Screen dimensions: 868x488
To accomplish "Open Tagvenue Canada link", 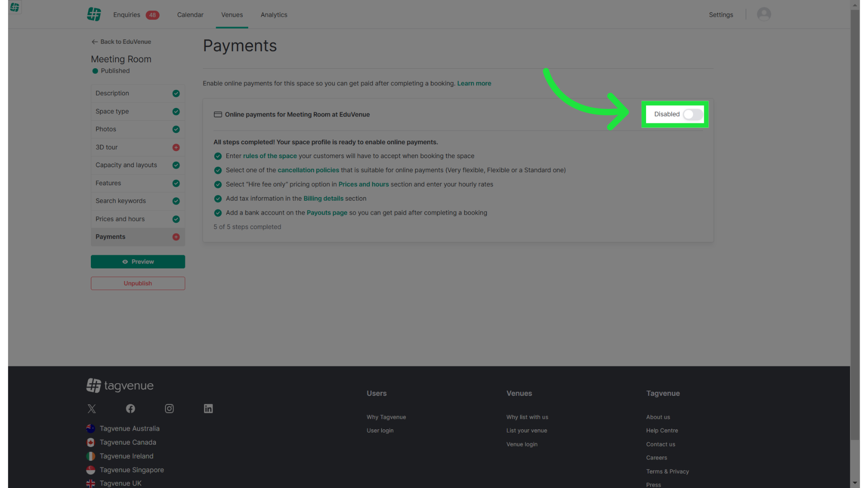I will pos(128,443).
